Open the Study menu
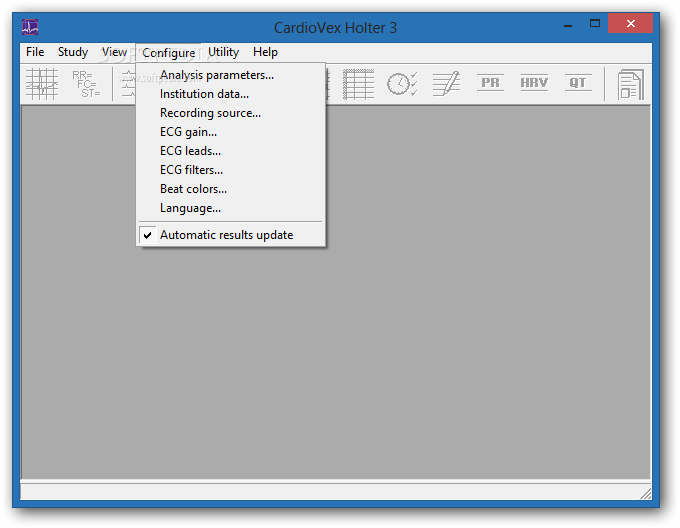This screenshot has width=680, height=528. [73, 52]
